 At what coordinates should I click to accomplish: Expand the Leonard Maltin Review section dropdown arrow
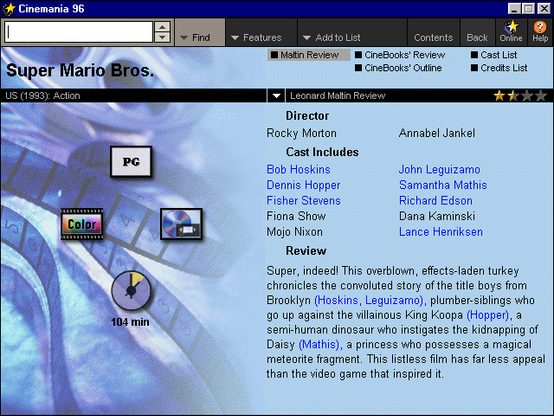[276, 95]
